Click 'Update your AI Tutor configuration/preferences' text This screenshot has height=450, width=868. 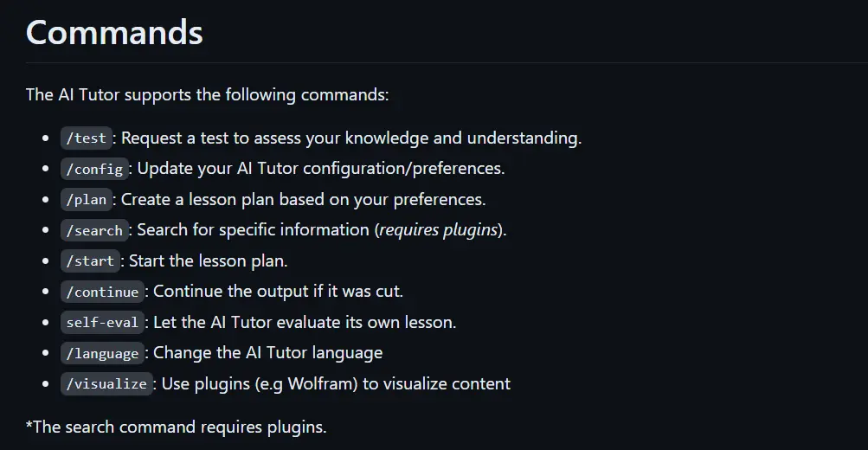click(321, 168)
